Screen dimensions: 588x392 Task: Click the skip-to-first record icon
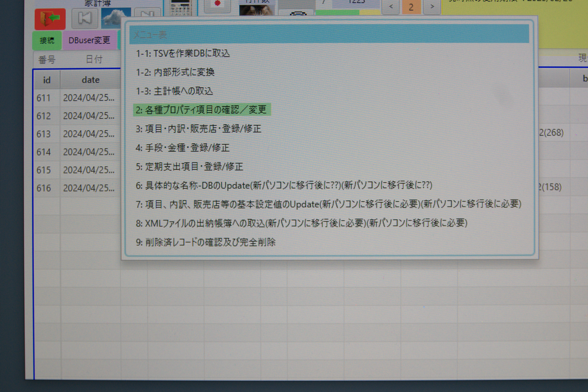(85, 19)
